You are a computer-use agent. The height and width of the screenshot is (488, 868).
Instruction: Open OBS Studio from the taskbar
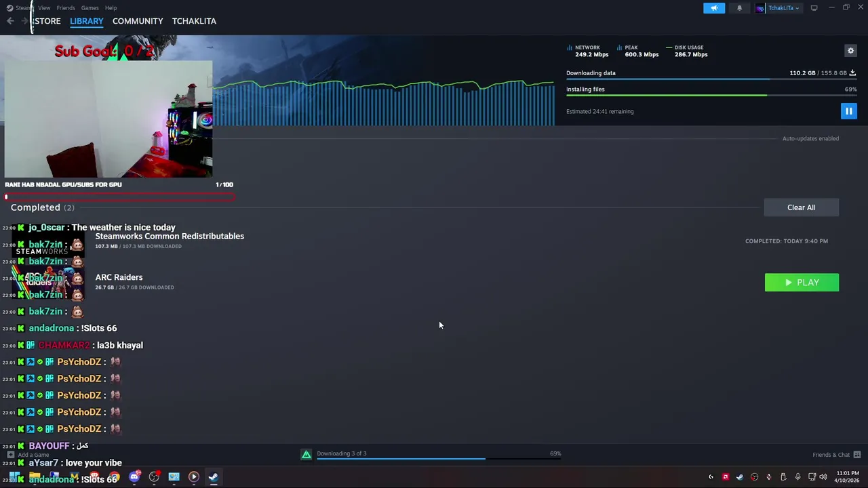tap(154, 477)
